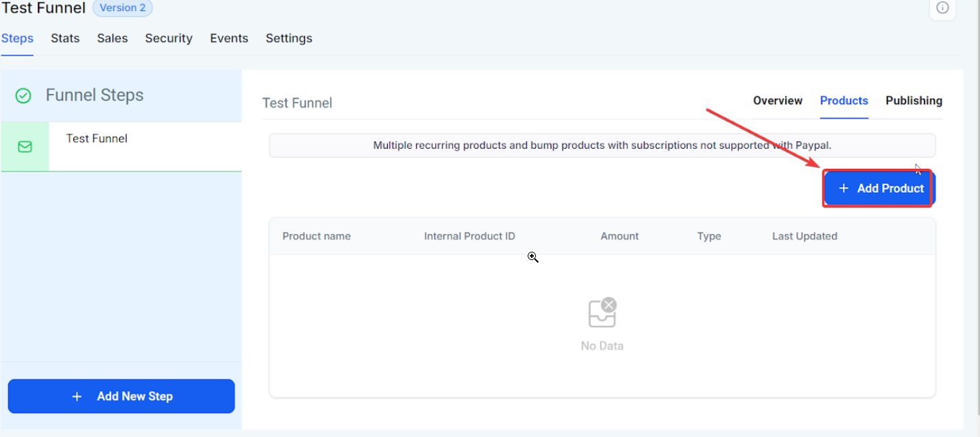Select the Products sub-tab
The height and width of the screenshot is (437, 980).
844,101
